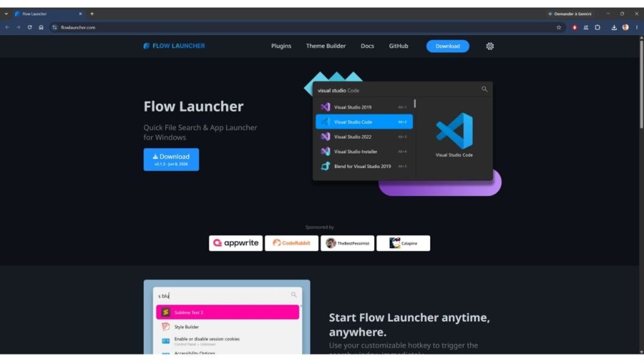Select the Visual Studio Code result row
644x362 pixels.
click(x=364, y=122)
